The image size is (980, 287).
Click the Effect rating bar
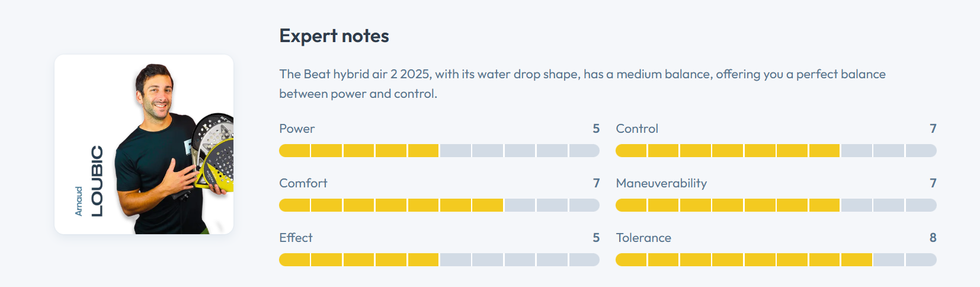coord(439,260)
